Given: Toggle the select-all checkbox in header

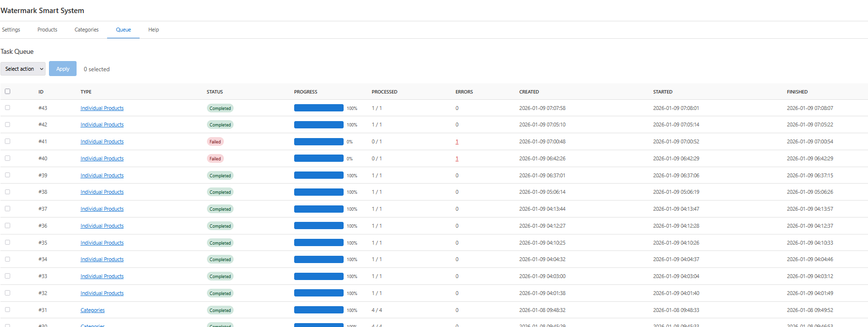Looking at the screenshot, I should coord(8,91).
